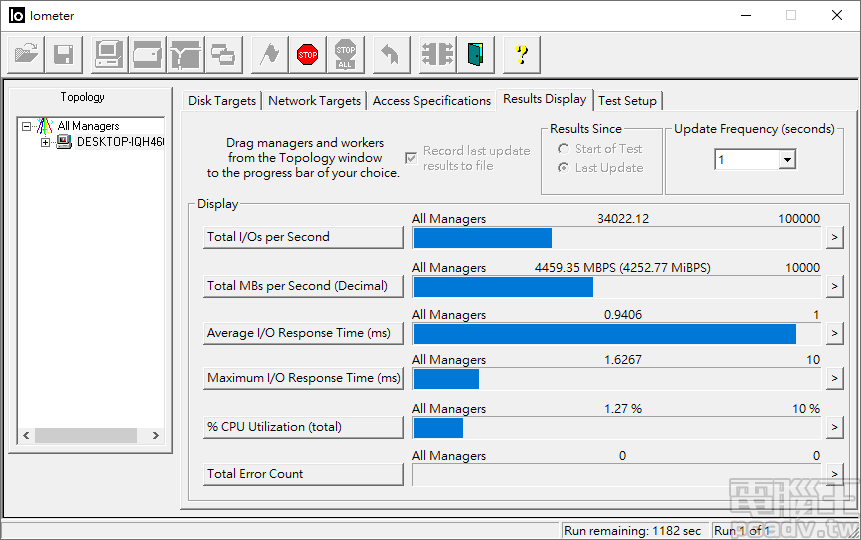Open Average I/O Response Time details arrow
The image size is (861, 540).
[x=835, y=333]
